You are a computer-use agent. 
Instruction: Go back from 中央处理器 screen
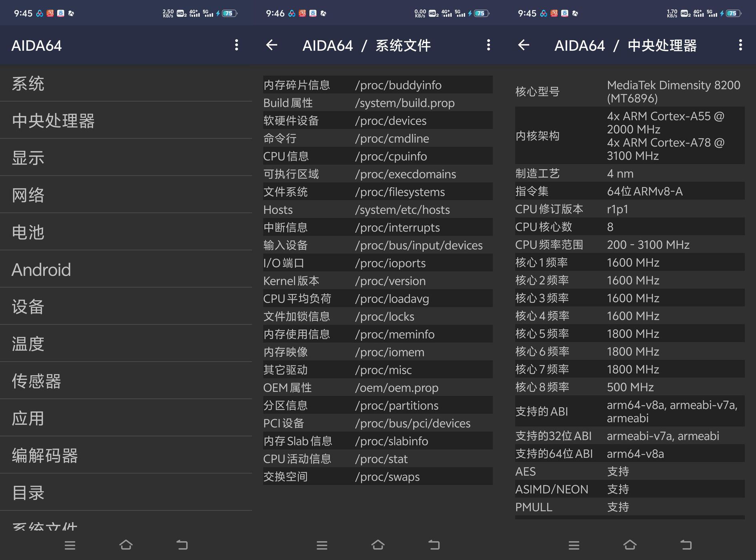pyautogui.click(x=524, y=45)
